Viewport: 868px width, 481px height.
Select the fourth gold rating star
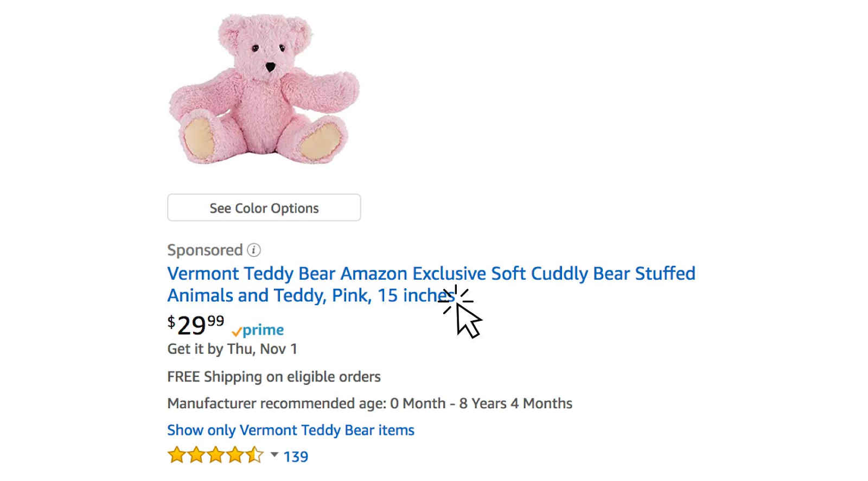coord(235,455)
